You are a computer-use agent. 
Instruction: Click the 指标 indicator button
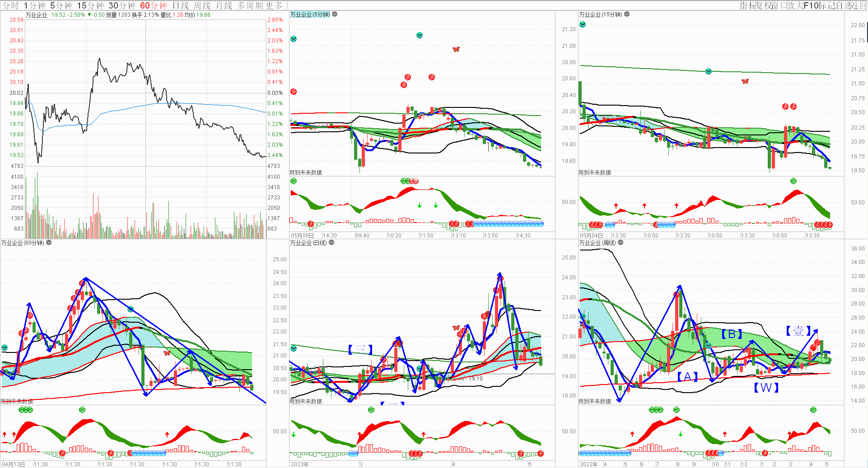point(748,5)
